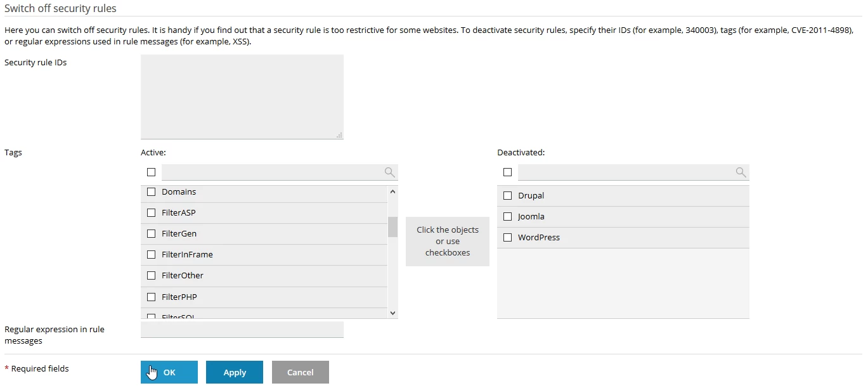This screenshot has width=868, height=388.
Task: Click the OK button
Action: (169, 372)
